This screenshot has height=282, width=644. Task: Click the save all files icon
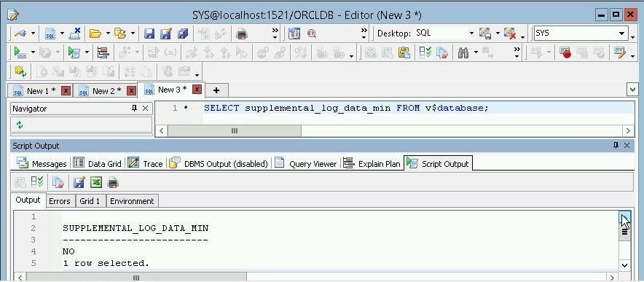coord(183,34)
